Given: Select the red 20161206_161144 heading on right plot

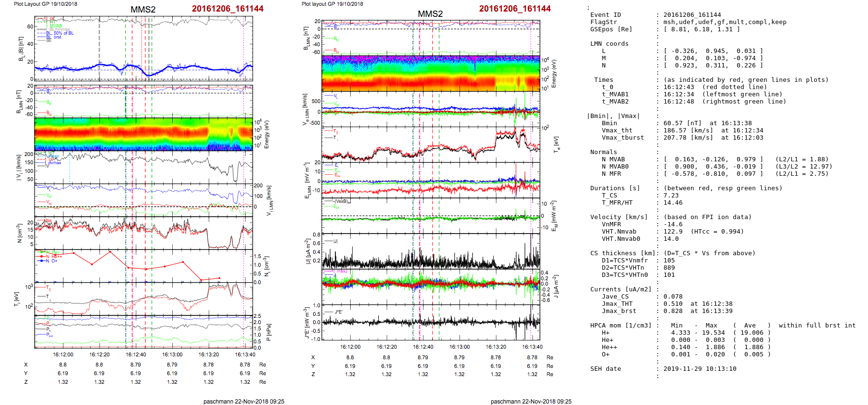Looking at the screenshot, I should click(x=515, y=9).
